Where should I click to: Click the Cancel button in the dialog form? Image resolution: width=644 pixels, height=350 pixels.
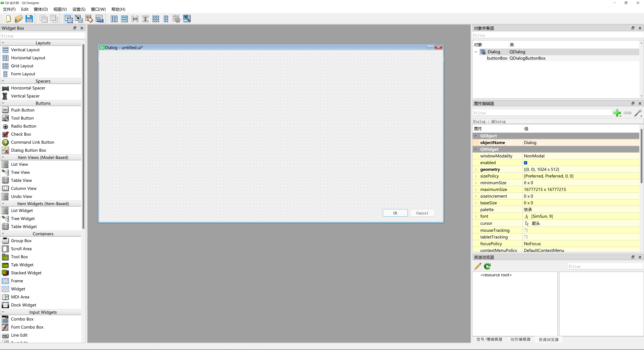tap(422, 213)
